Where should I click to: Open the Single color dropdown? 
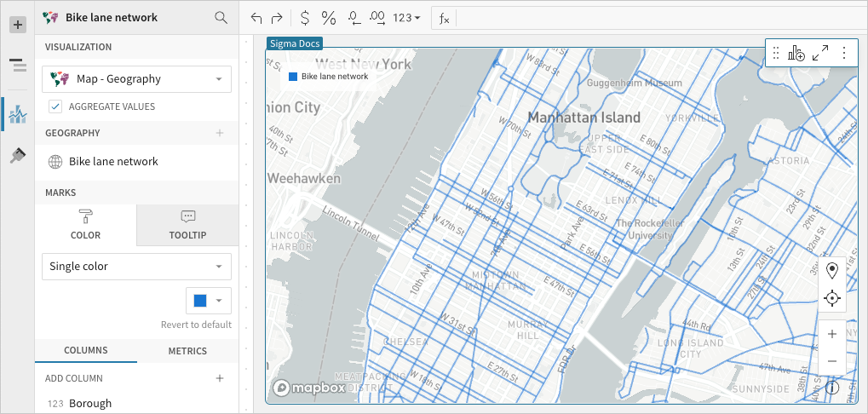137,267
